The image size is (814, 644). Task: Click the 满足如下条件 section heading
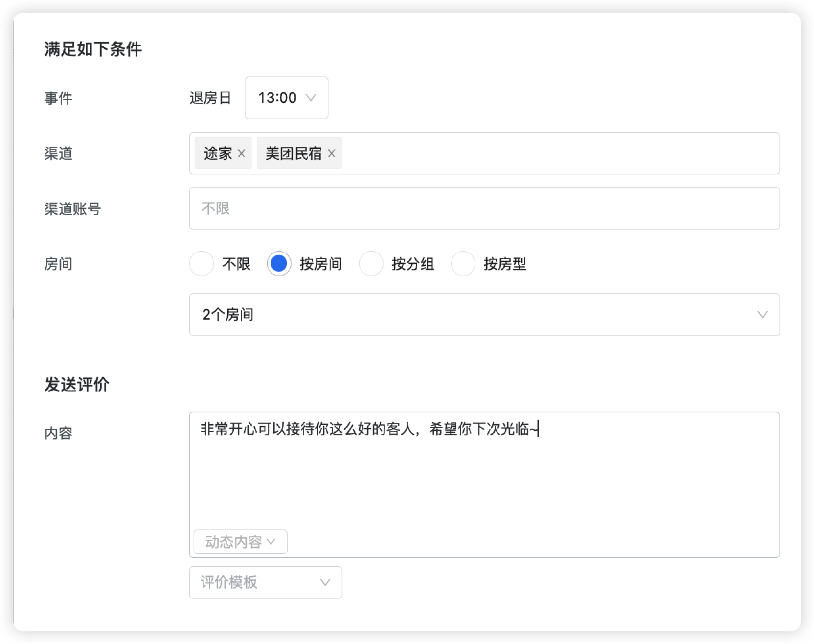(x=92, y=47)
